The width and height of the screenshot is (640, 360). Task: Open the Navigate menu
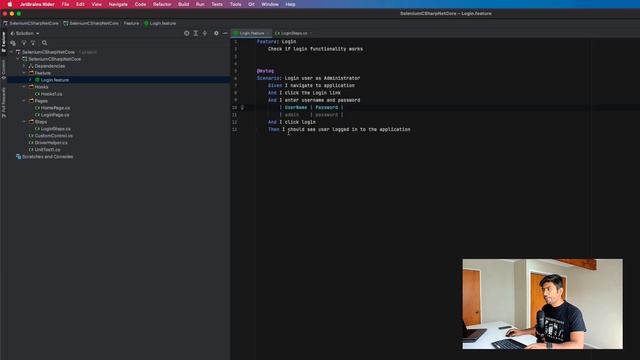click(x=118, y=4)
